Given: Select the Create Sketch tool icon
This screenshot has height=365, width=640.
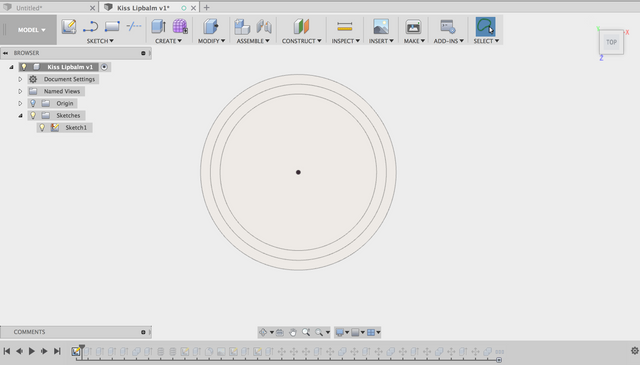Looking at the screenshot, I should point(69,27).
